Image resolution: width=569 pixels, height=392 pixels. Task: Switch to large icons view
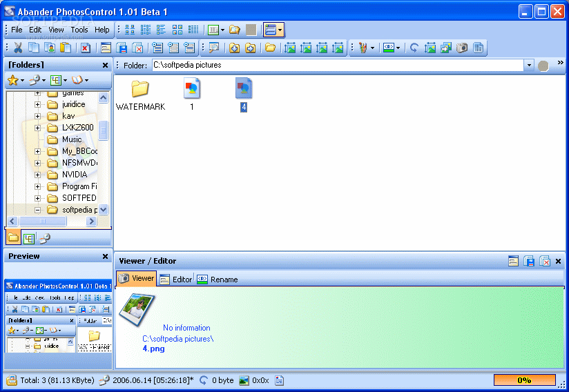coord(130,30)
